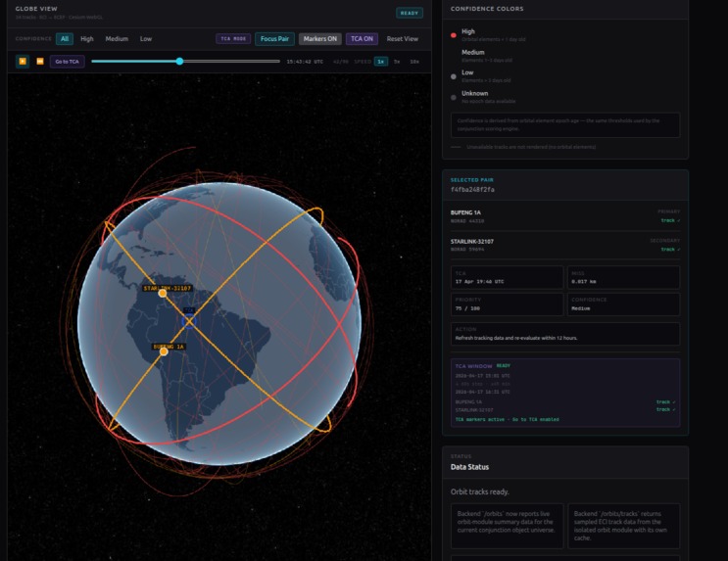Click STARLINK-32107 in Selected Pair panel
Image resolution: width=728 pixels, height=561 pixels.
472,241
